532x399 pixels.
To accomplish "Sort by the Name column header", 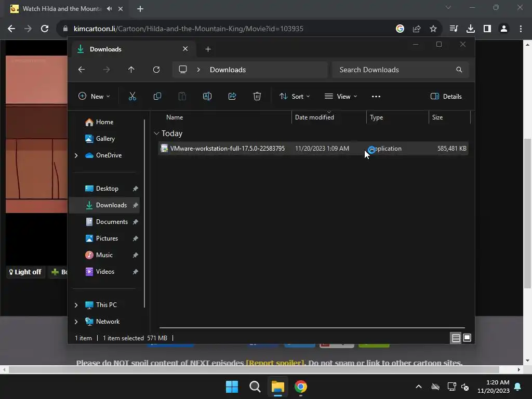I will pyautogui.click(x=175, y=117).
